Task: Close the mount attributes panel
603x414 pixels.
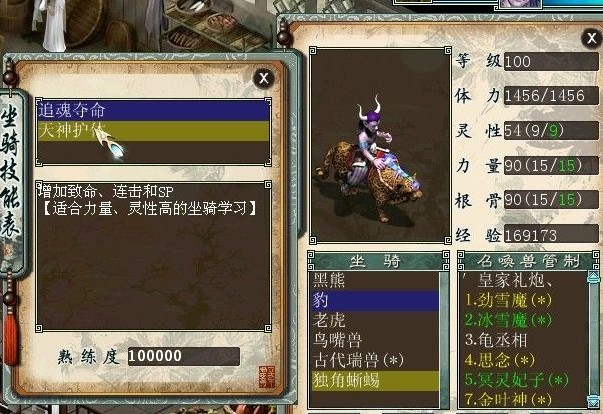Action: pos(591,38)
